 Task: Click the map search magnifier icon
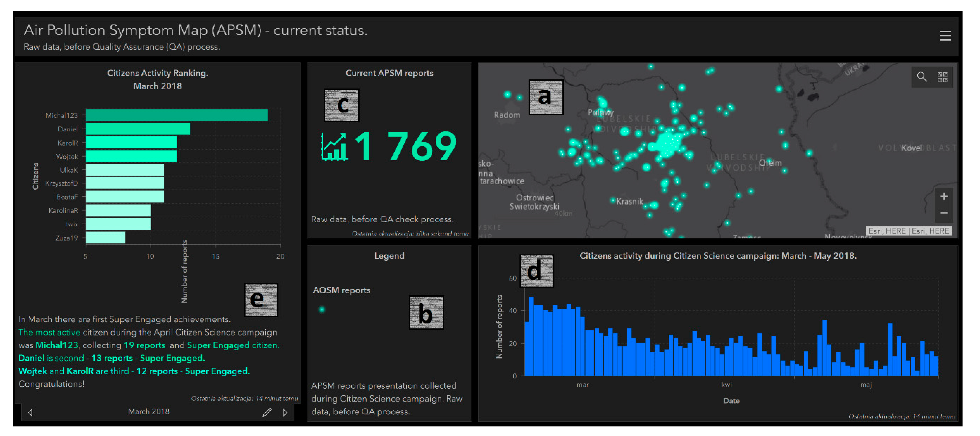(921, 77)
